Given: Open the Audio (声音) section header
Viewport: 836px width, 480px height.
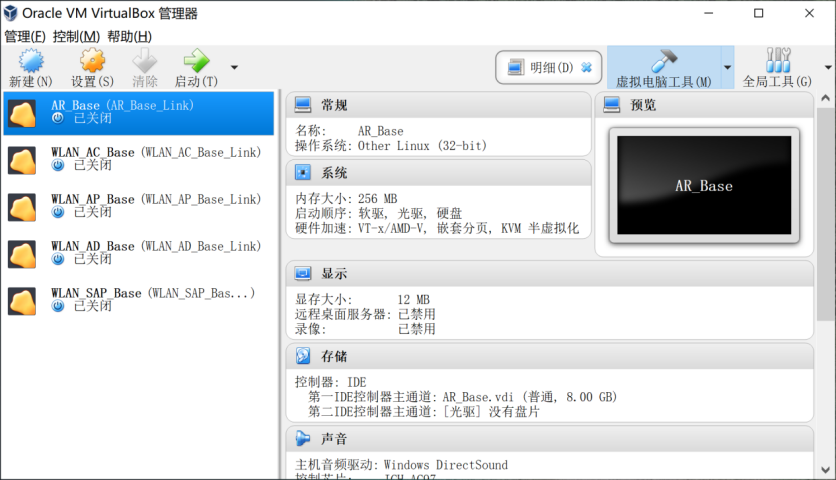Looking at the screenshot, I should click(x=550, y=439).
